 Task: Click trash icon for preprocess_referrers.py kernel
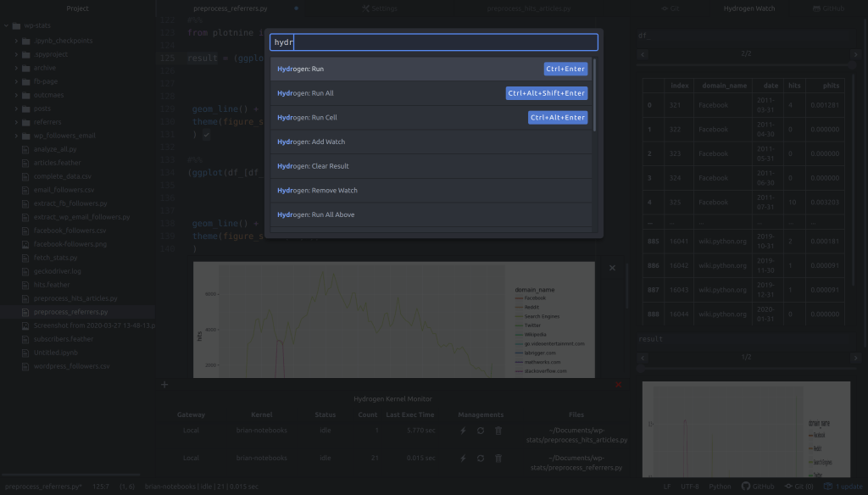pos(498,458)
